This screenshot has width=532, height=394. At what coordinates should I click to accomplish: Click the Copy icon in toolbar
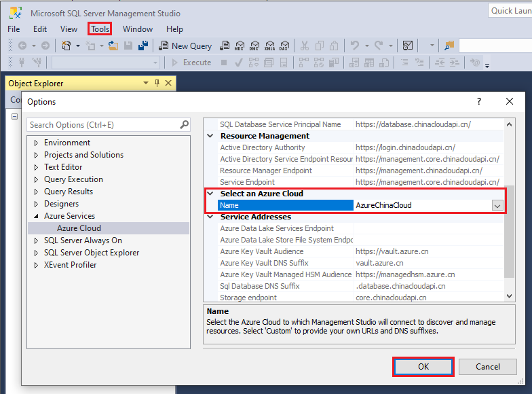tap(319, 46)
